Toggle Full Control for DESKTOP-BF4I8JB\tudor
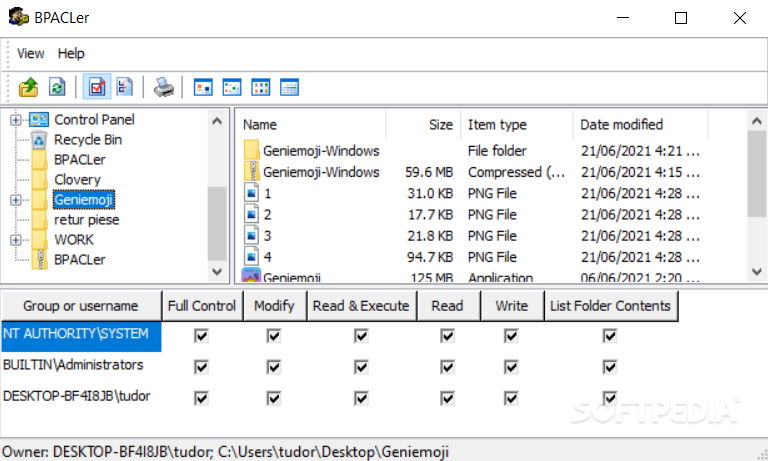Screen dimensions: 768x461 (x=201, y=398)
